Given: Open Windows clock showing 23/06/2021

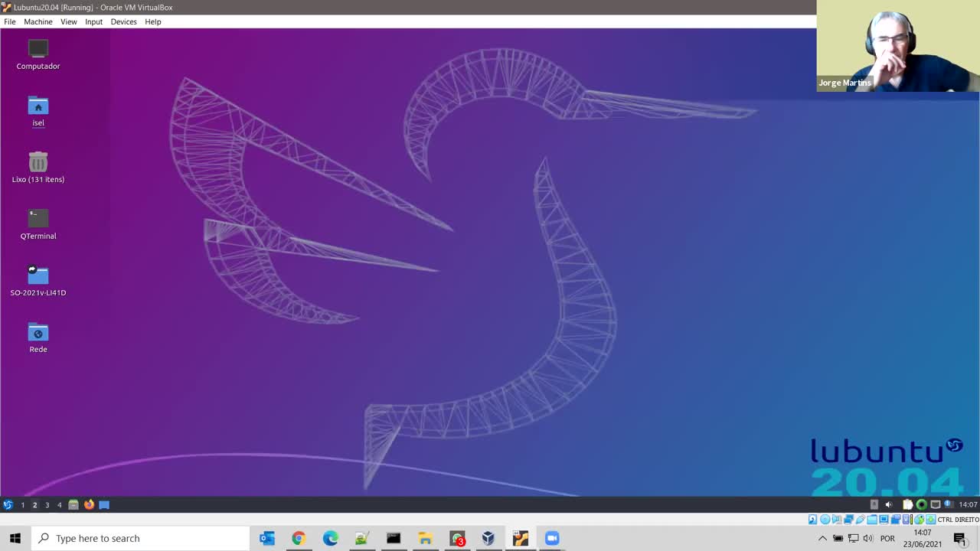Looking at the screenshot, I should pos(922,538).
